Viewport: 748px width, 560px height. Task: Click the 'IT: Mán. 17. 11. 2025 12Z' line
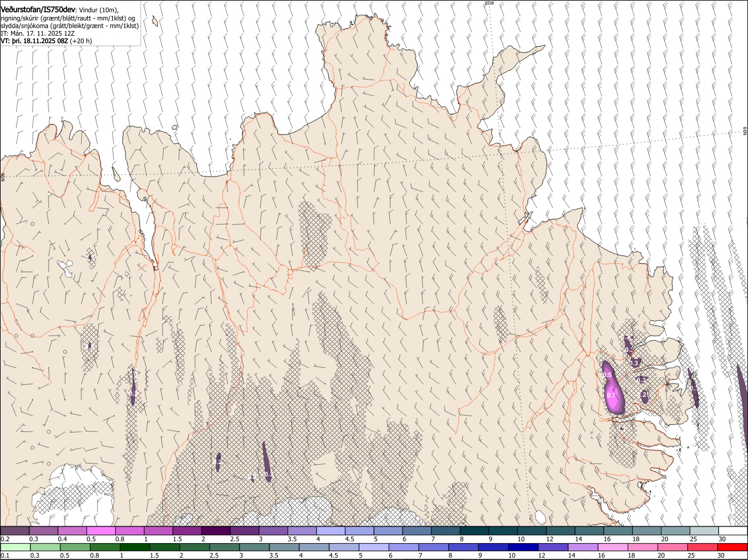[x=38, y=33]
